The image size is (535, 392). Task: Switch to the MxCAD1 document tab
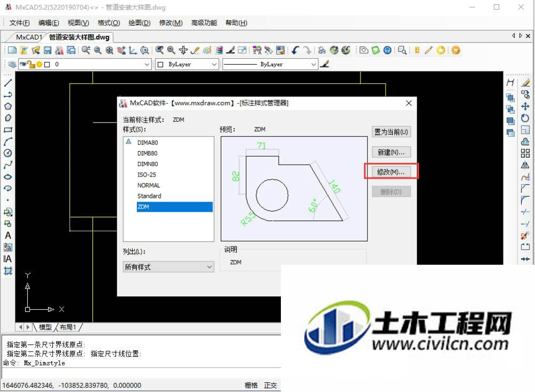coord(29,37)
